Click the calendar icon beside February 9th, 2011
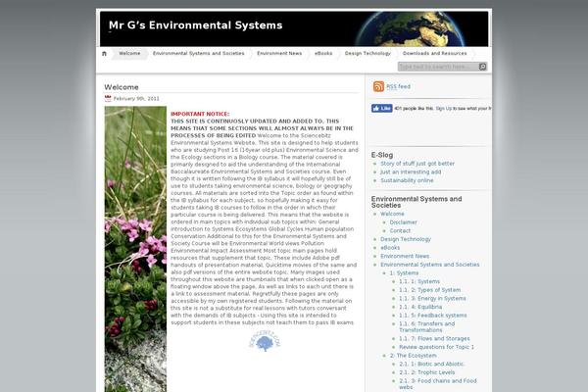Image resolution: width=588 pixels, height=392 pixels. 108,99
